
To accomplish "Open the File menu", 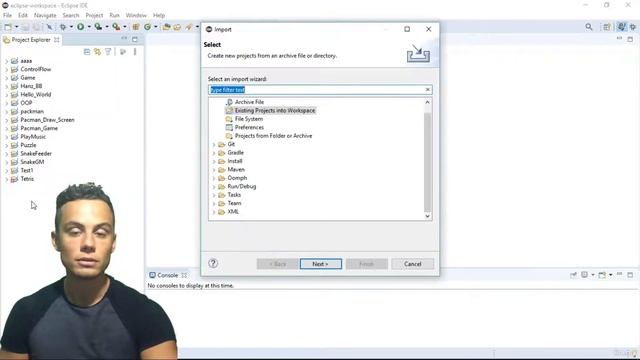I will (x=7, y=15).
